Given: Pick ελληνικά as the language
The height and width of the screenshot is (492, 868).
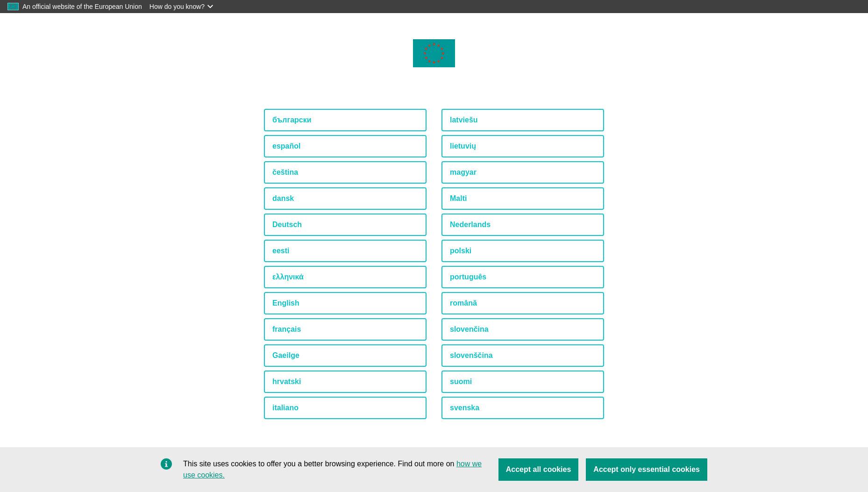Looking at the screenshot, I should coord(345,277).
